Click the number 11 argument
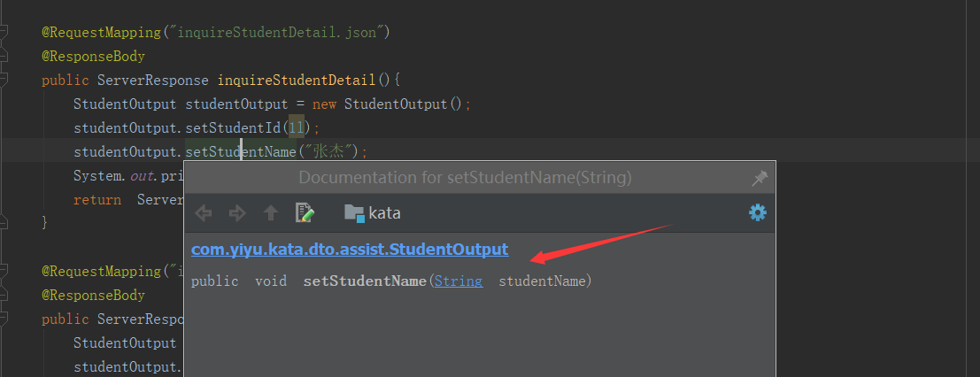The image size is (980, 377). (297, 128)
